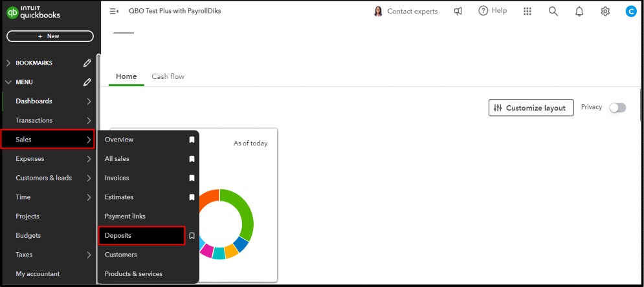
Task: Expand the BOOKMARKS section
Action: click(8, 63)
